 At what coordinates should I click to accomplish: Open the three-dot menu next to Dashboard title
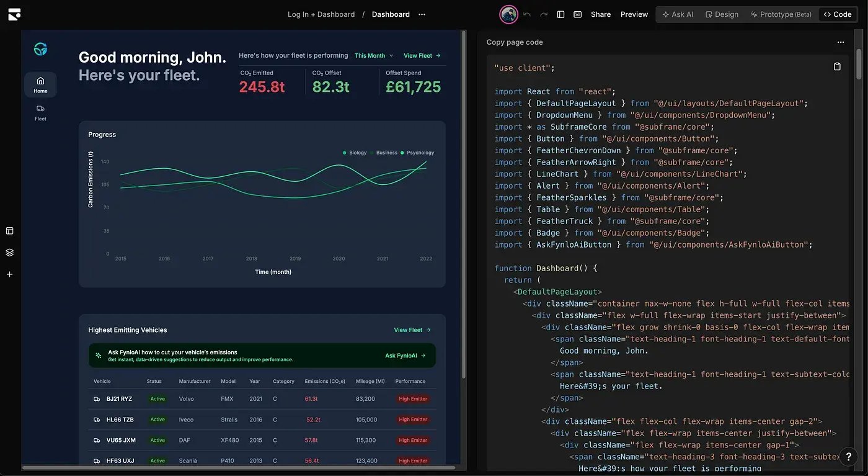[422, 14]
